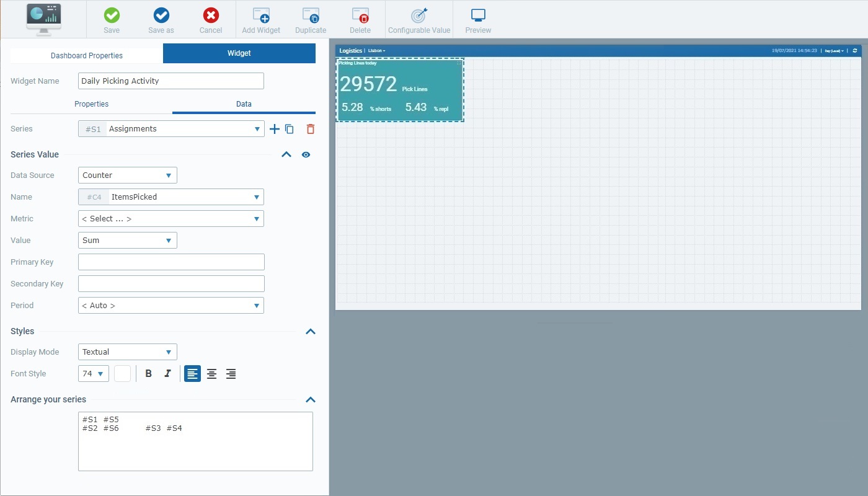Toggle bold font style
Viewport: 868px width, 496px height.
(x=148, y=374)
